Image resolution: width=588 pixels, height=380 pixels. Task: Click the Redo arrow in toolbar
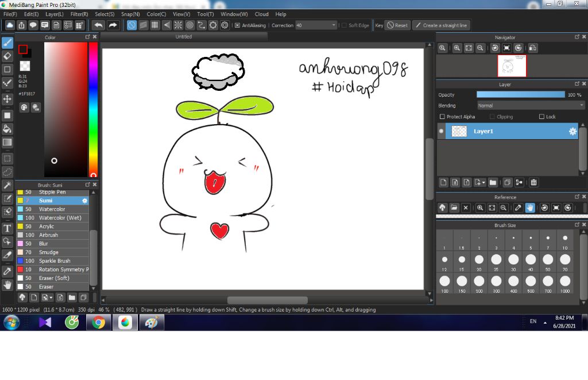pyautogui.click(x=113, y=25)
